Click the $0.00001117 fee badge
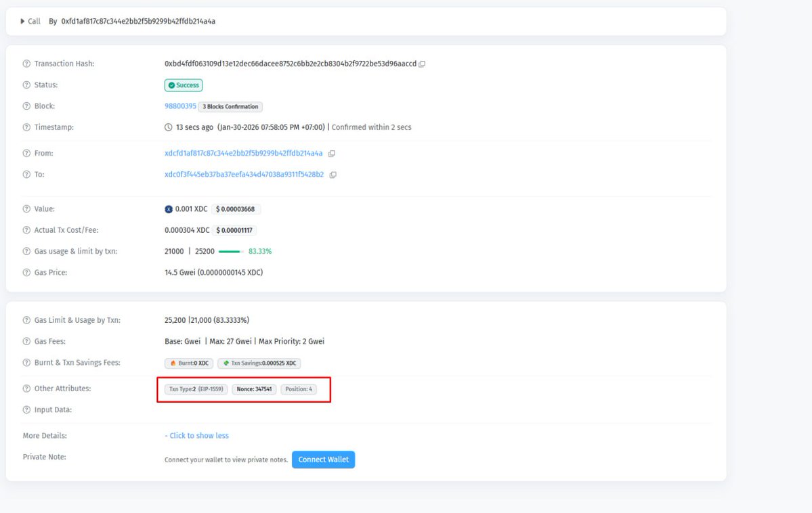This screenshot has width=812, height=513. [234, 230]
